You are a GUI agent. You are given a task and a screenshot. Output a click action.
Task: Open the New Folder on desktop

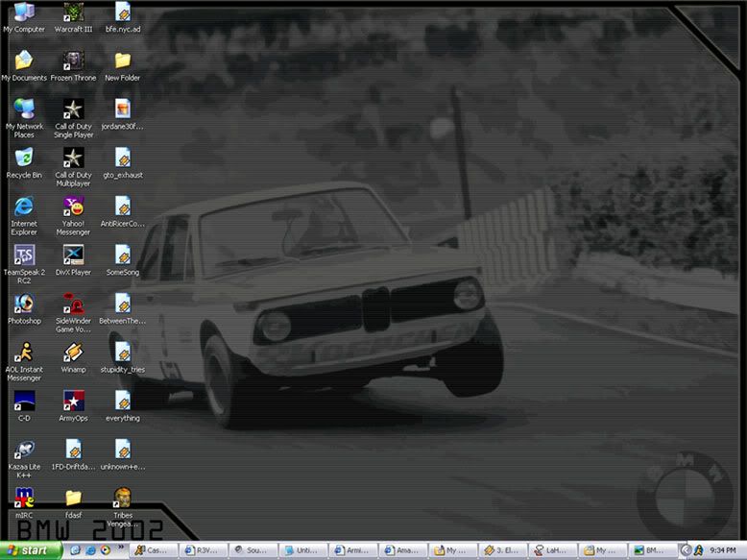(x=122, y=61)
